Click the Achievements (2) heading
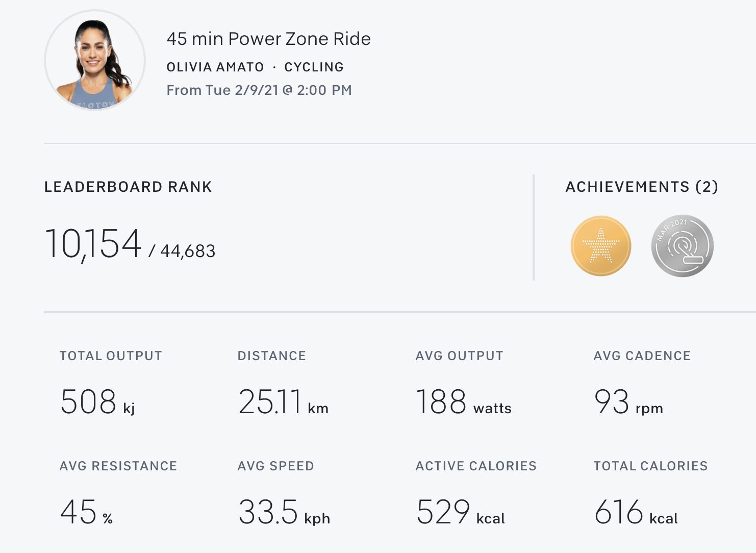This screenshot has width=756, height=553. coord(642,187)
